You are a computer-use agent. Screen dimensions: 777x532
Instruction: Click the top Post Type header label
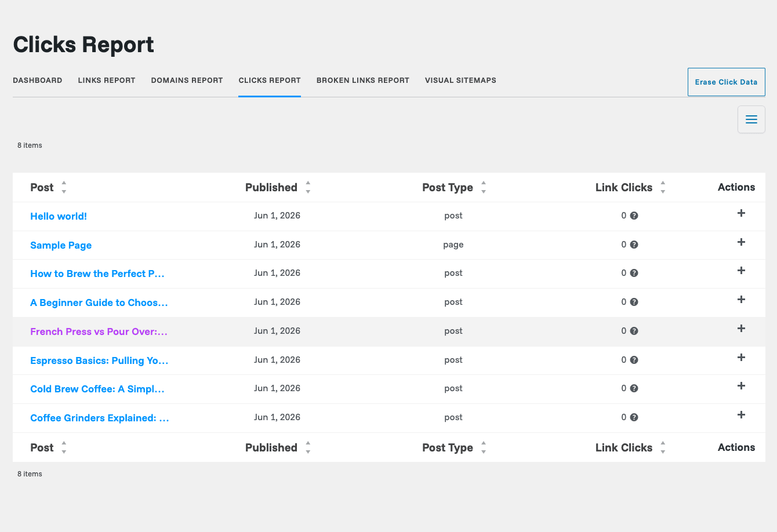(x=448, y=187)
